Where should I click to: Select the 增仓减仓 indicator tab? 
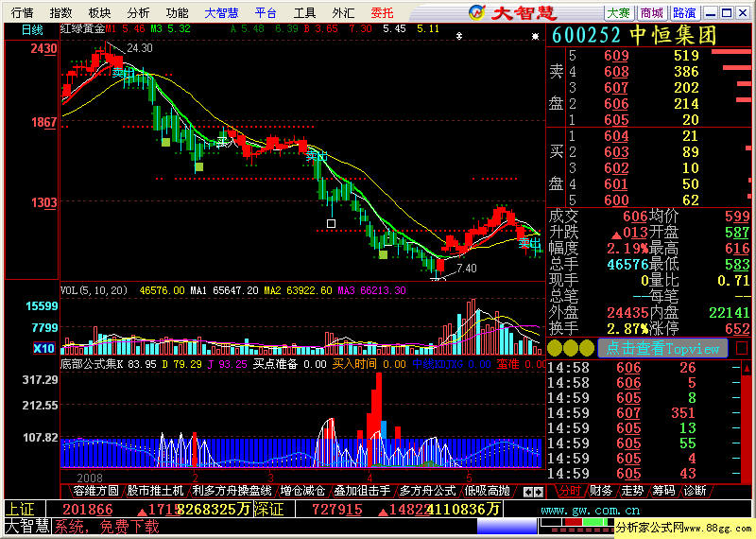pos(302,491)
